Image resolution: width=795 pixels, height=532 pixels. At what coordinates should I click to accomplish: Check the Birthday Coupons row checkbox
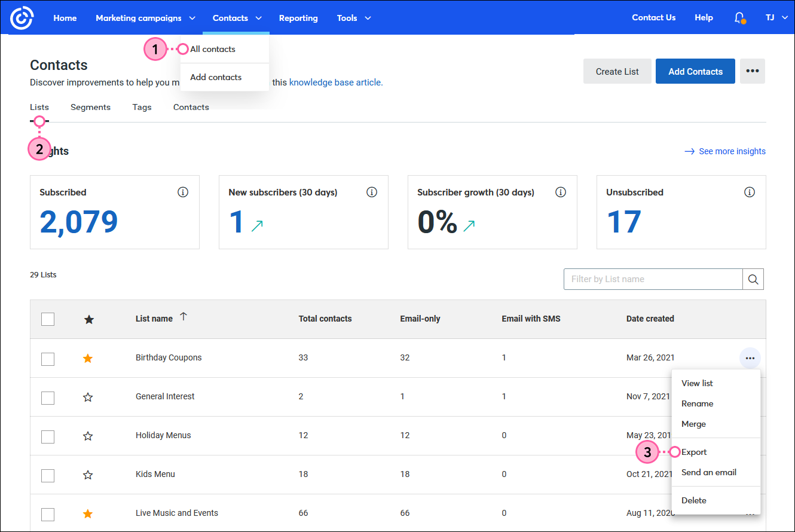(48, 359)
